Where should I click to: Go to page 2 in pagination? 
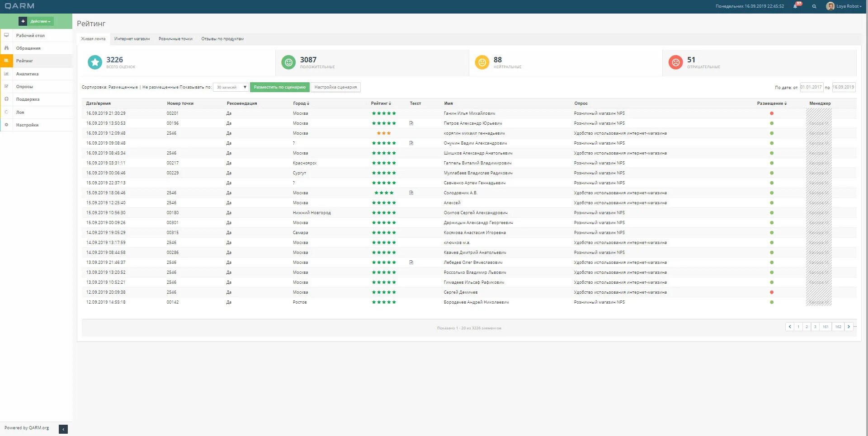(x=807, y=327)
